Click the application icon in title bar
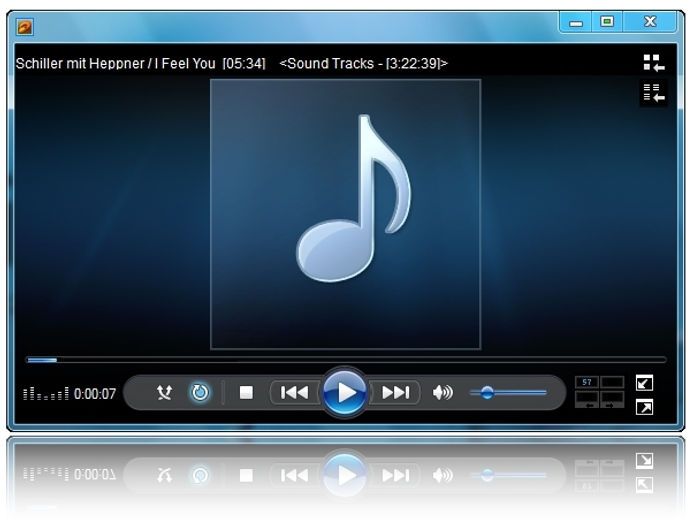The width and height of the screenshot is (690, 518). pos(25,27)
